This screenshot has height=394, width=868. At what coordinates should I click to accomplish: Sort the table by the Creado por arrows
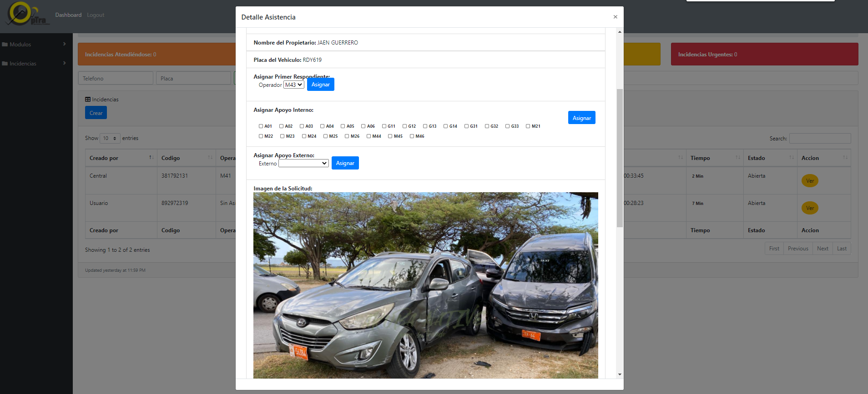151,158
